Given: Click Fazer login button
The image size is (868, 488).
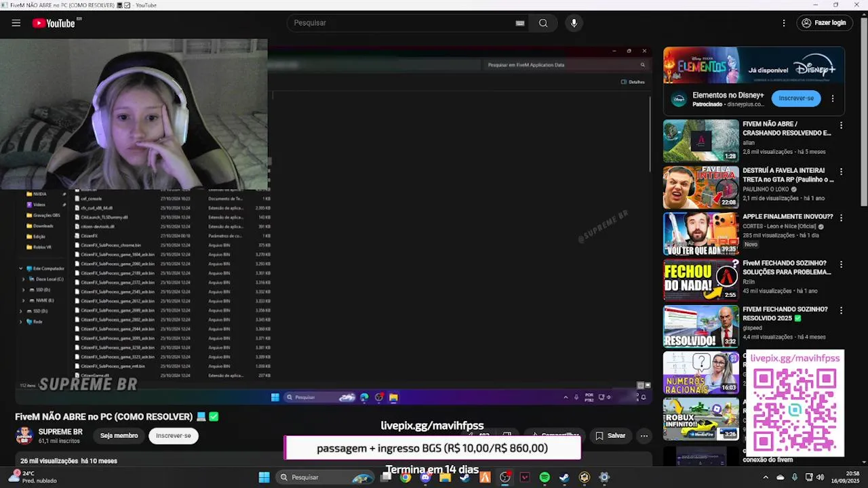Looking at the screenshot, I should pyautogui.click(x=824, y=23).
